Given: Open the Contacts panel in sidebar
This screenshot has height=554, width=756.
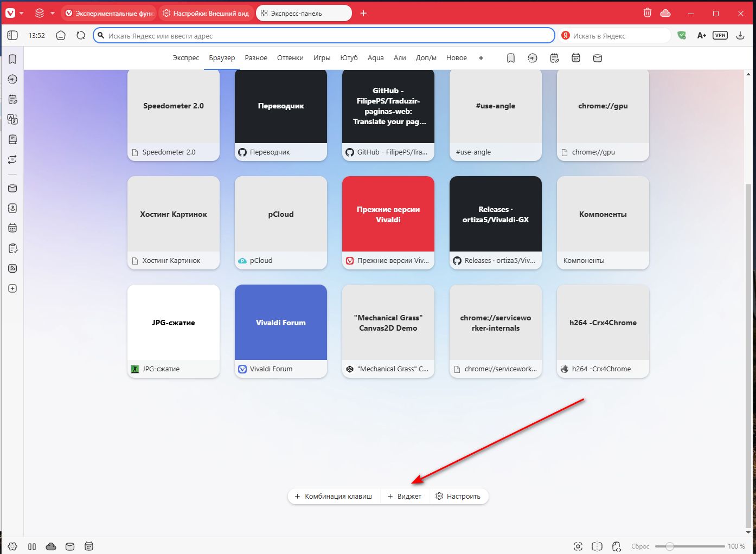Looking at the screenshot, I should (12, 208).
